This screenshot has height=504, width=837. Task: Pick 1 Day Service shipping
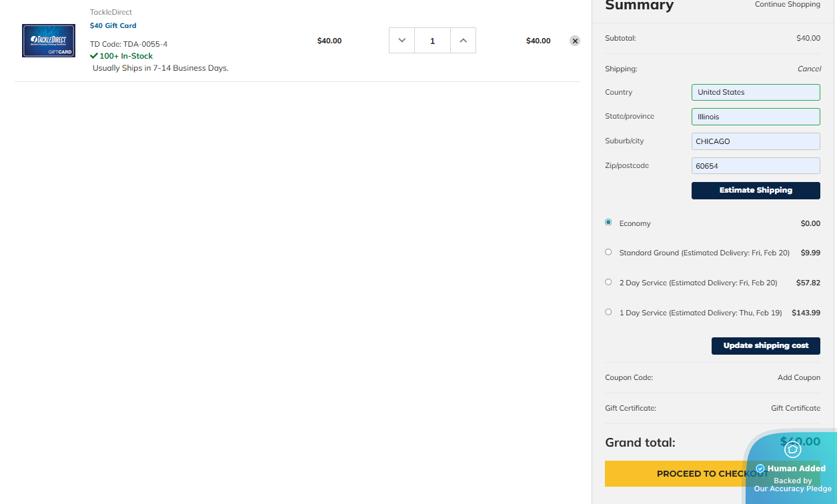(x=608, y=312)
